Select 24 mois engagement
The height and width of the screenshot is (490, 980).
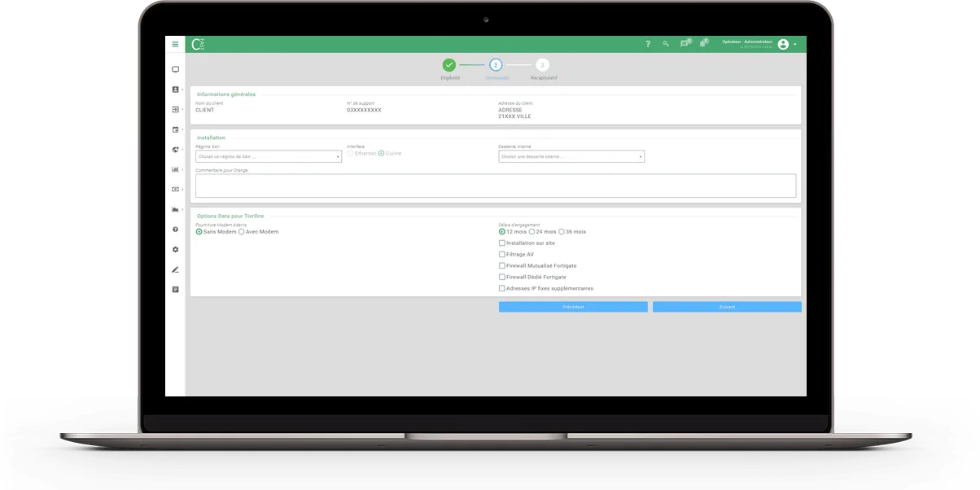pyautogui.click(x=532, y=232)
